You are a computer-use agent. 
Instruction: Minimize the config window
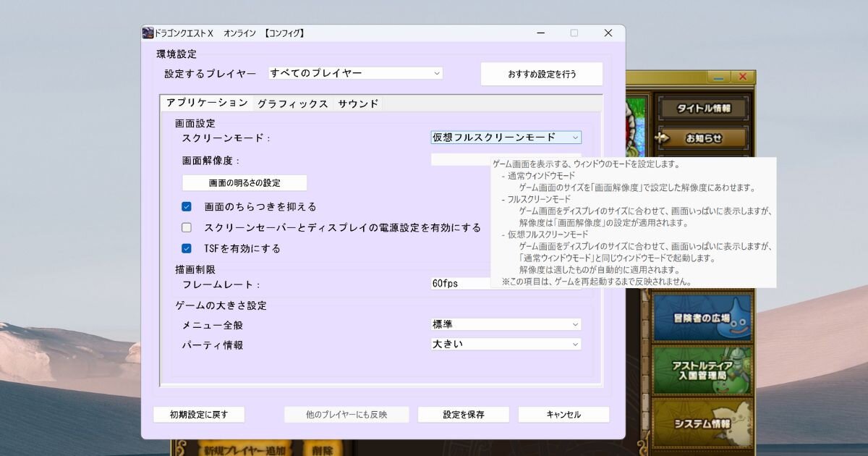coord(541,33)
